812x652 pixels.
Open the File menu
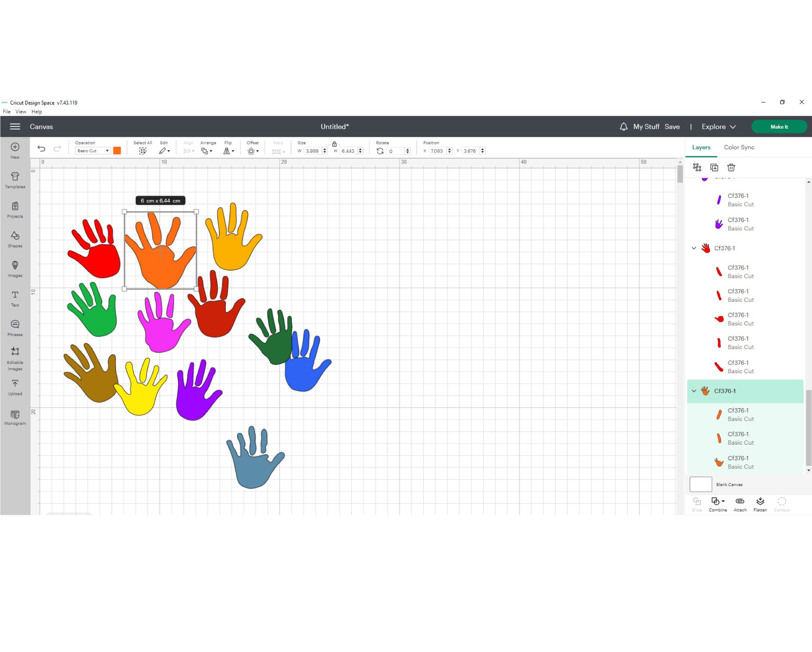pyautogui.click(x=6, y=112)
